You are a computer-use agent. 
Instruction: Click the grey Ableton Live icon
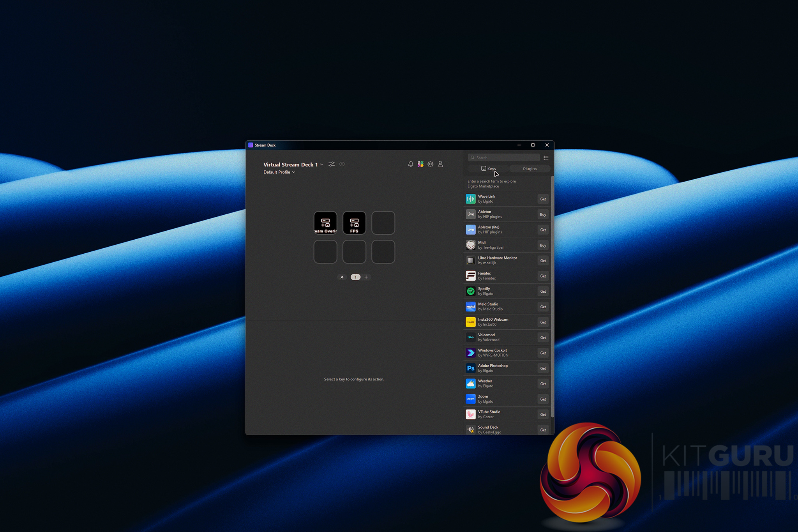[471, 214]
